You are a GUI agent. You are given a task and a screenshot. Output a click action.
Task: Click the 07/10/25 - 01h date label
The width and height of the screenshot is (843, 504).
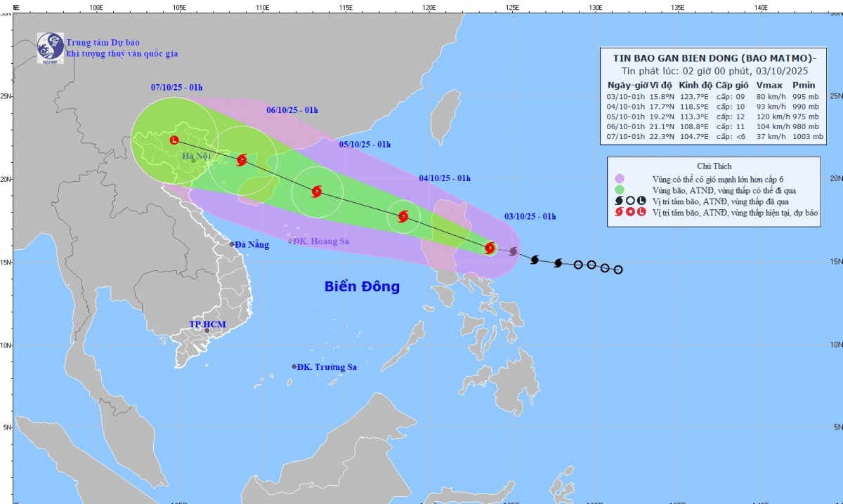(x=176, y=88)
